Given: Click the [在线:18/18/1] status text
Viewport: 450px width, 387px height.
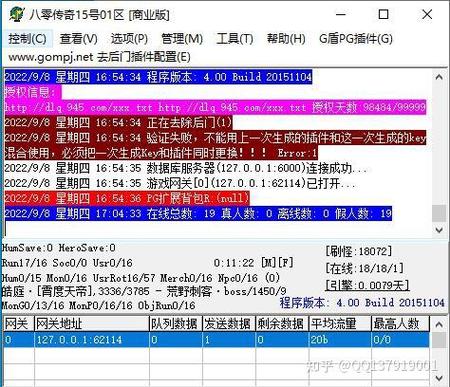Looking at the screenshot, I should [x=364, y=268].
